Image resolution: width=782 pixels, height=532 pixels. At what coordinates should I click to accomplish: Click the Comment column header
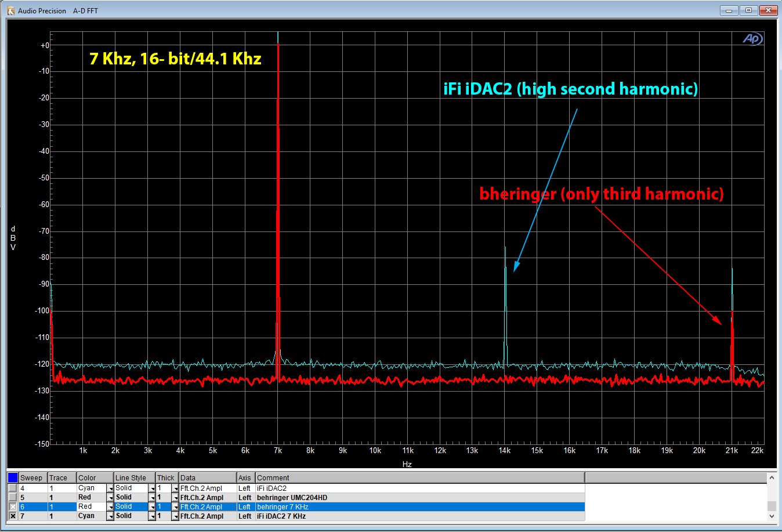420,477
